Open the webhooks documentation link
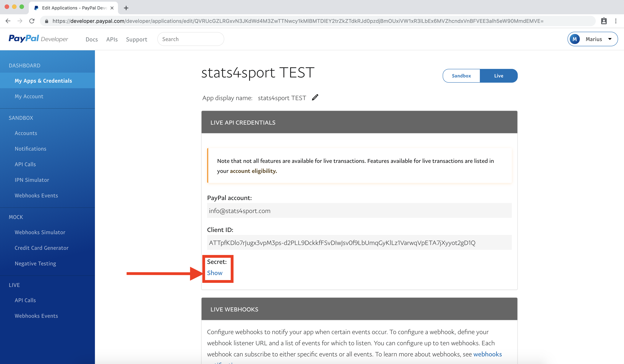Screen dimensions: 624x364 point(487,354)
